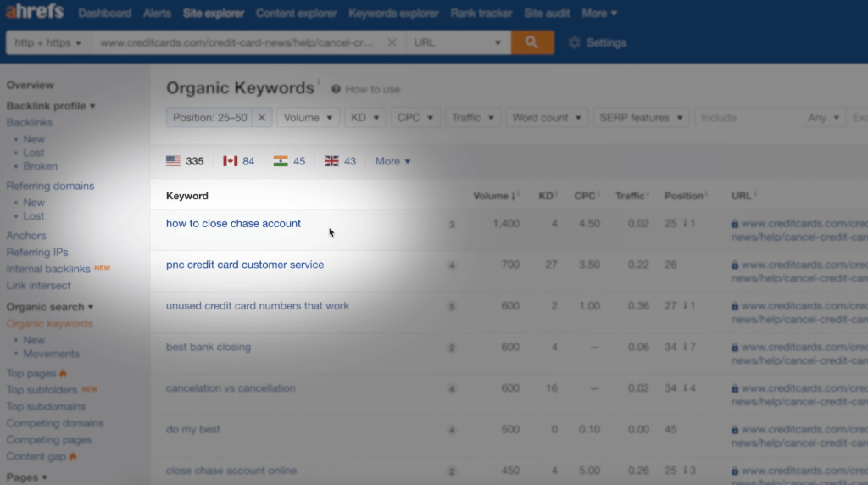Screen dimensions: 868x485
Task: Open Movements under Organic keywords
Action: click(51, 354)
